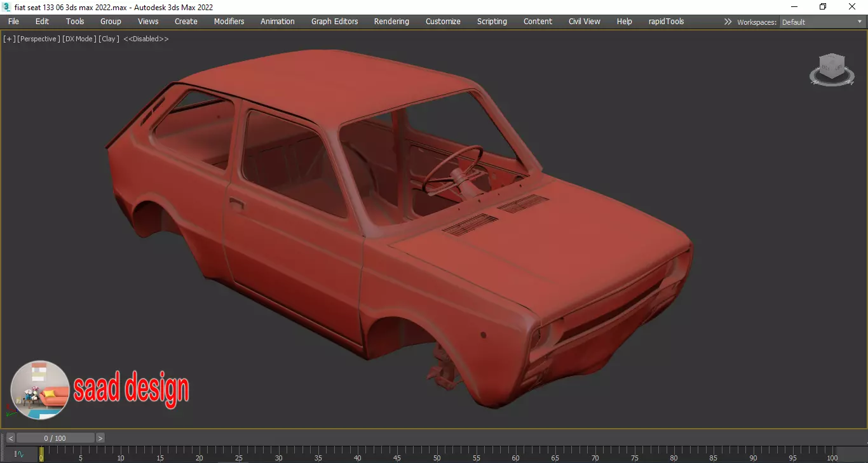Viewport: 868px width, 463px height.
Task: Click the <<Disabled>> viewport filter label
Action: click(x=146, y=39)
